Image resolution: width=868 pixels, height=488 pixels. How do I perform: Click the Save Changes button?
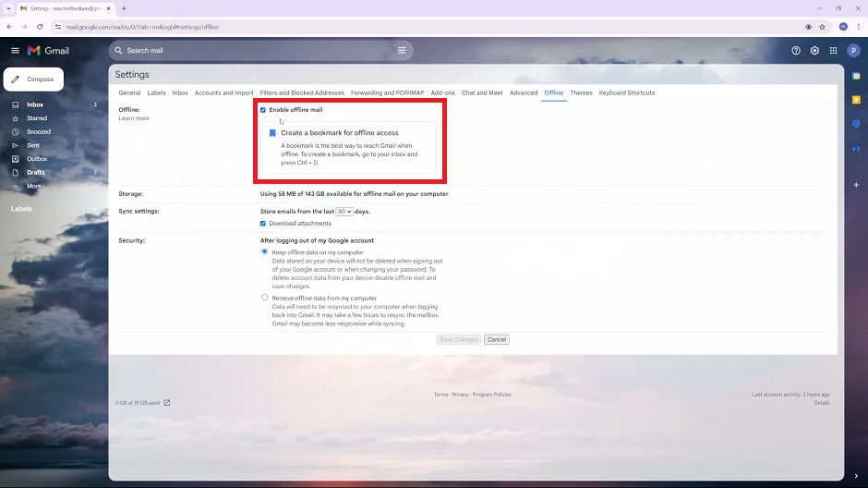(458, 339)
